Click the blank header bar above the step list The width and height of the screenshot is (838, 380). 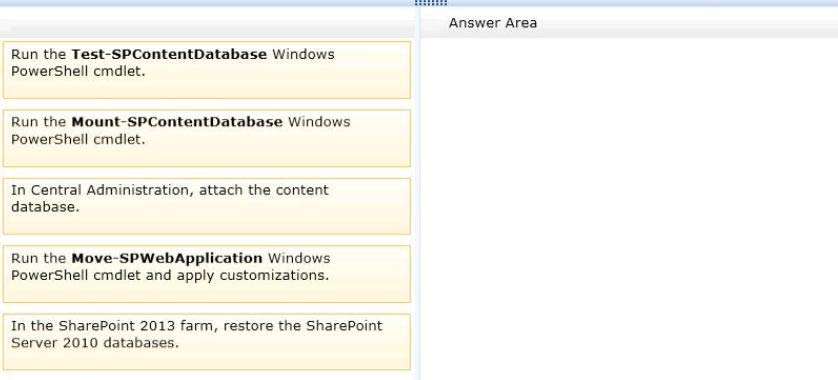coord(207,28)
